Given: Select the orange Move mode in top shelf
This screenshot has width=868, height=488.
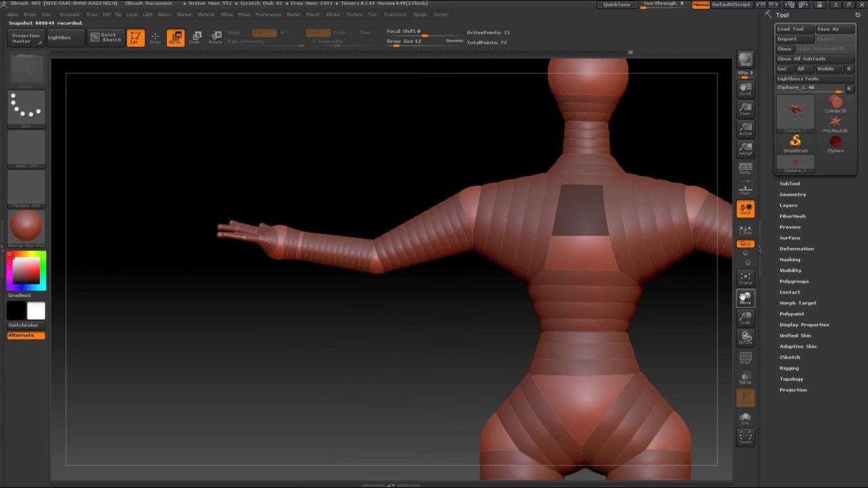Looking at the screenshot, I should tap(175, 38).
